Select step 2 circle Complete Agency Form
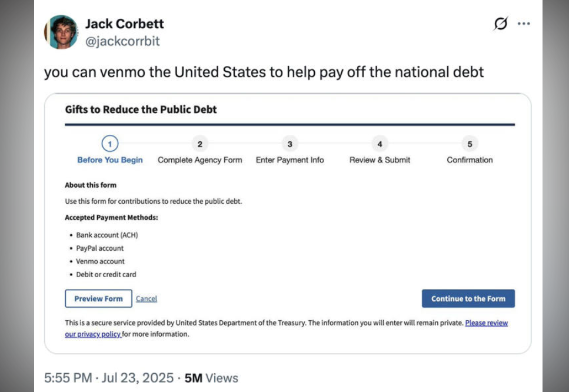The width and height of the screenshot is (569, 392). 199,144
